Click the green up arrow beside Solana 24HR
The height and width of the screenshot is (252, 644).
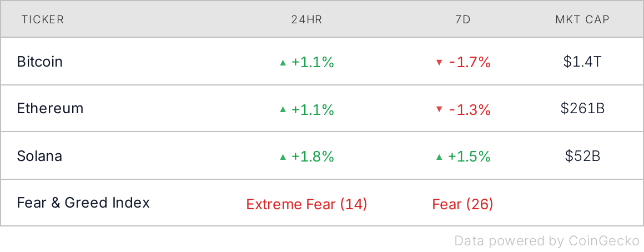(x=282, y=157)
